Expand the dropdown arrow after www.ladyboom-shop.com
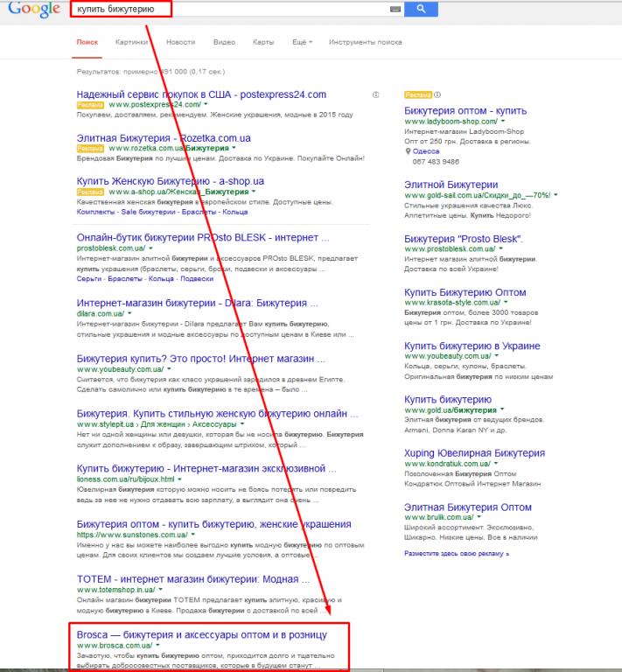The width and height of the screenshot is (622, 672). pyautogui.click(x=503, y=122)
